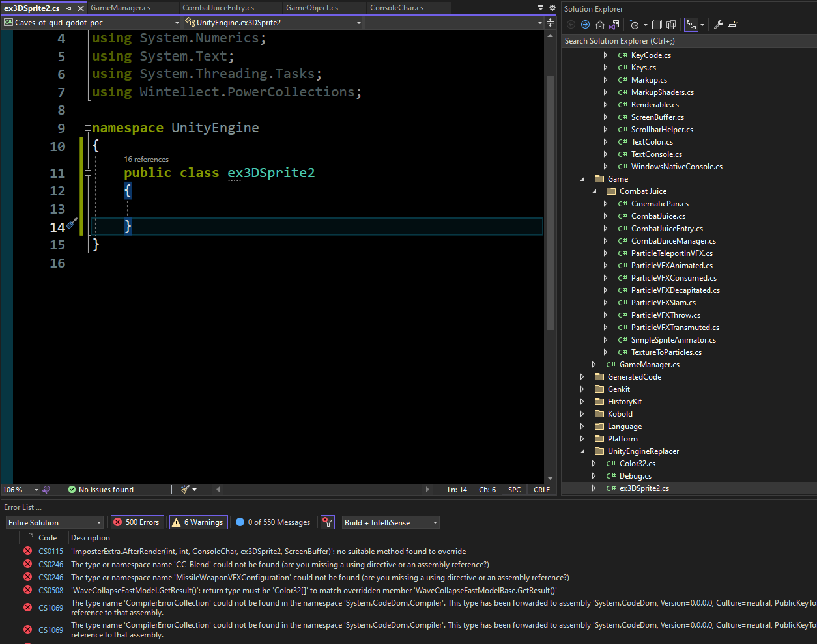Click the screwdriver quick actions icon on line 14
817x644 pixels.
click(x=72, y=224)
